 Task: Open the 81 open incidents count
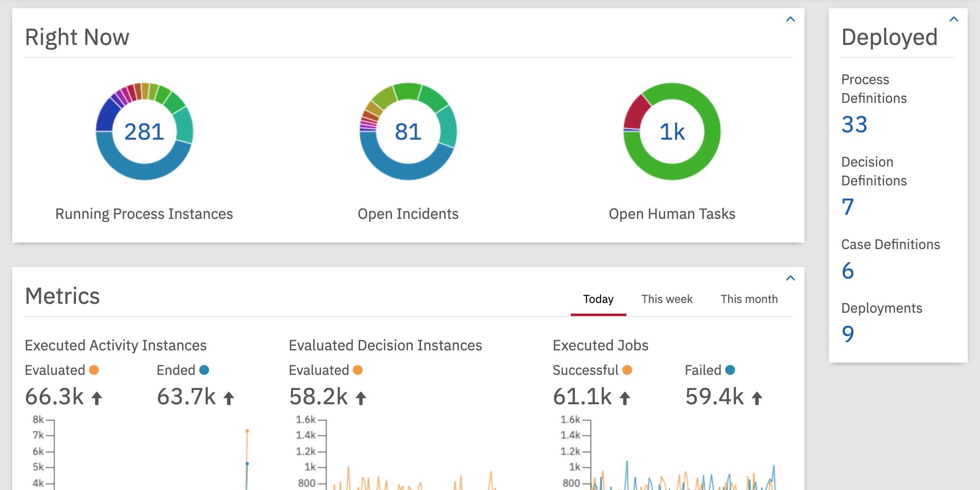click(x=408, y=132)
